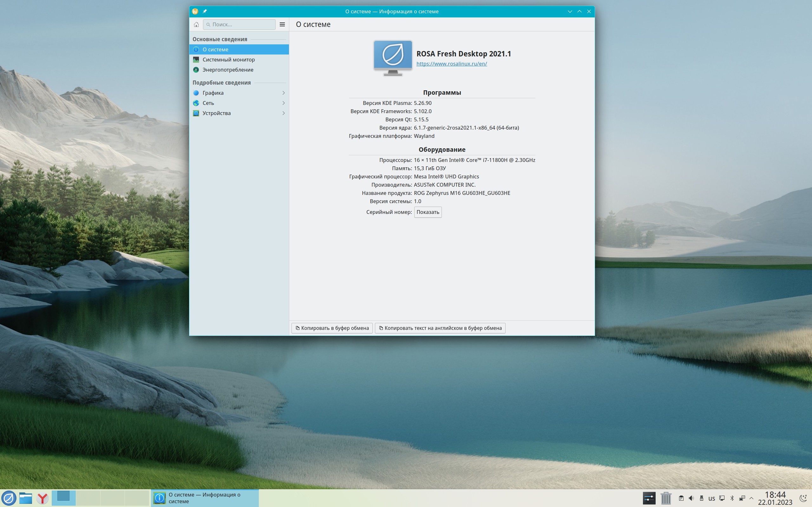Open Энергопотребление in the sidebar

click(x=228, y=70)
